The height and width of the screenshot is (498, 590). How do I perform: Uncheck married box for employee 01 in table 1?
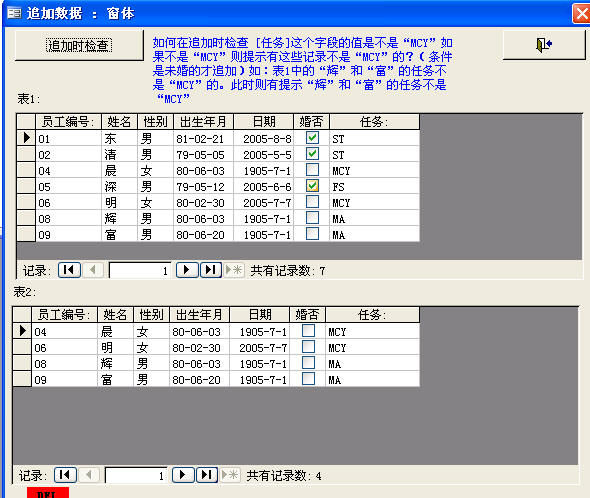(x=312, y=138)
